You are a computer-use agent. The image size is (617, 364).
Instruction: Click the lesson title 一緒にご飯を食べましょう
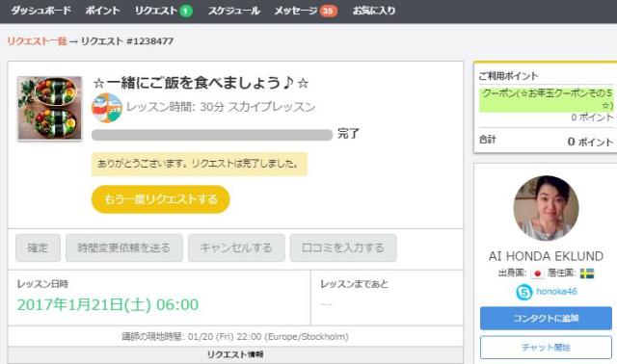tap(201, 83)
